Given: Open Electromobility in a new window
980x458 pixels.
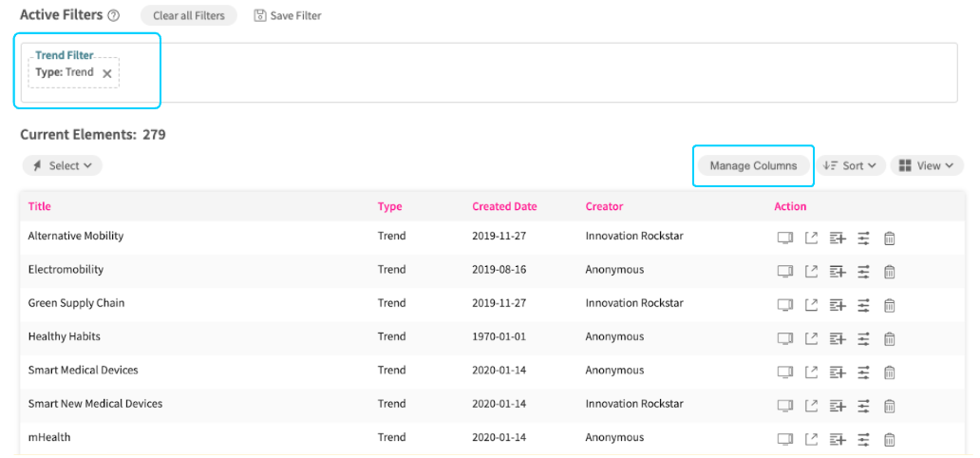Looking at the screenshot, I should click(811, 271).
